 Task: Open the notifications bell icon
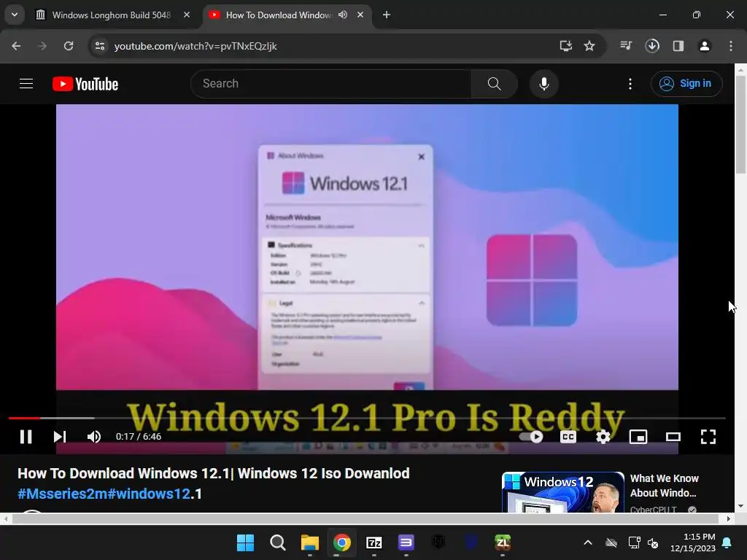point(727,542)
